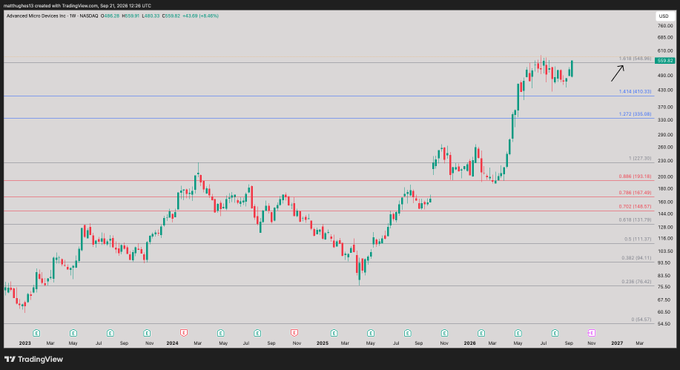Select the earnings marker between Jul and Sep 2024
The height and width of the screenshot is (370, 680).
[x=258, y=333]
